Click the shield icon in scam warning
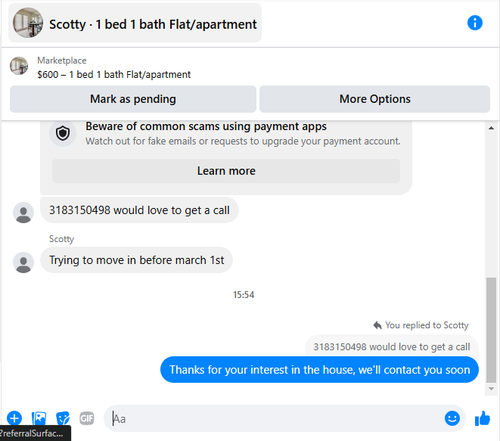This screenshot has width=500, height=441. pyautogui.click(x=63, y=134)
